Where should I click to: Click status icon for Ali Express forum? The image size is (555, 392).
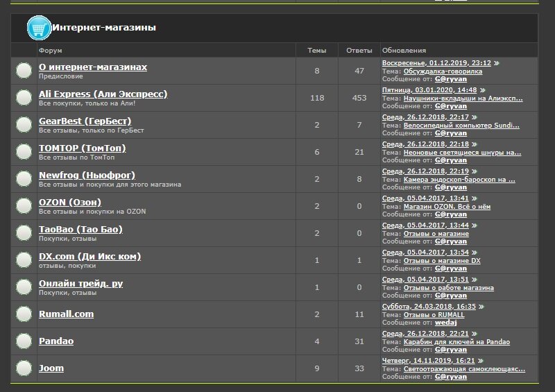(24, 97)
